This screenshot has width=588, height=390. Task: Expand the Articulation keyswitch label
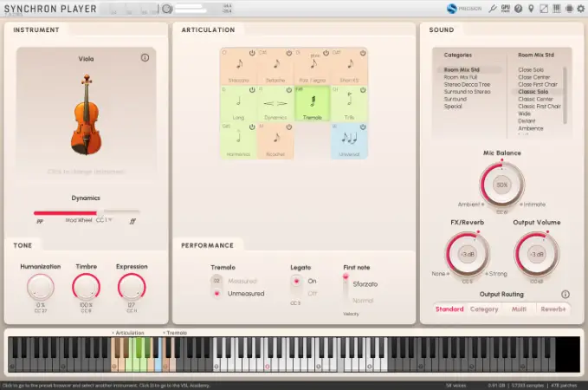pyautogui.click(x=126, y=332)
